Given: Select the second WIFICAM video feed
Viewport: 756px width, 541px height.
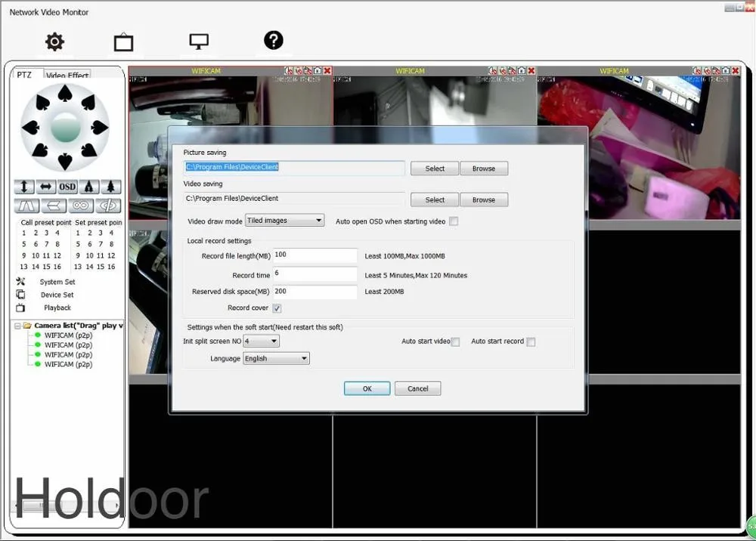Looking at the screenshot, I should [x=435, y=100].
